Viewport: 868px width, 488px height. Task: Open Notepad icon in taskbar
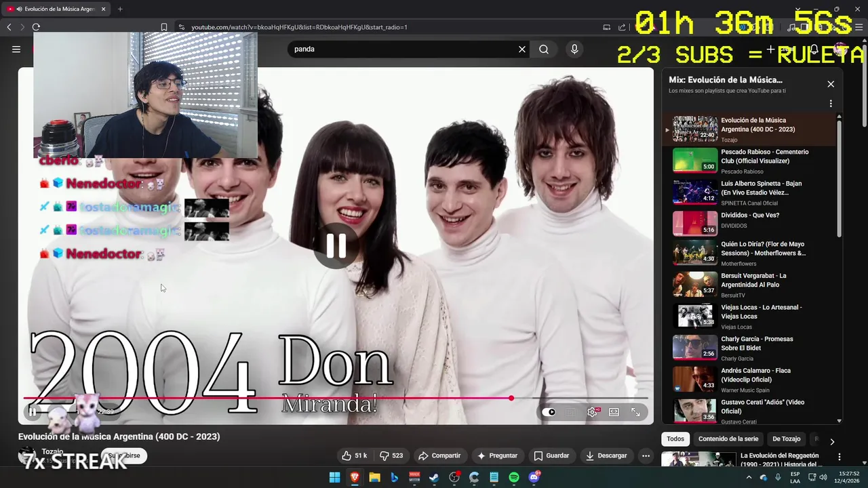click(x=494, y=478)
